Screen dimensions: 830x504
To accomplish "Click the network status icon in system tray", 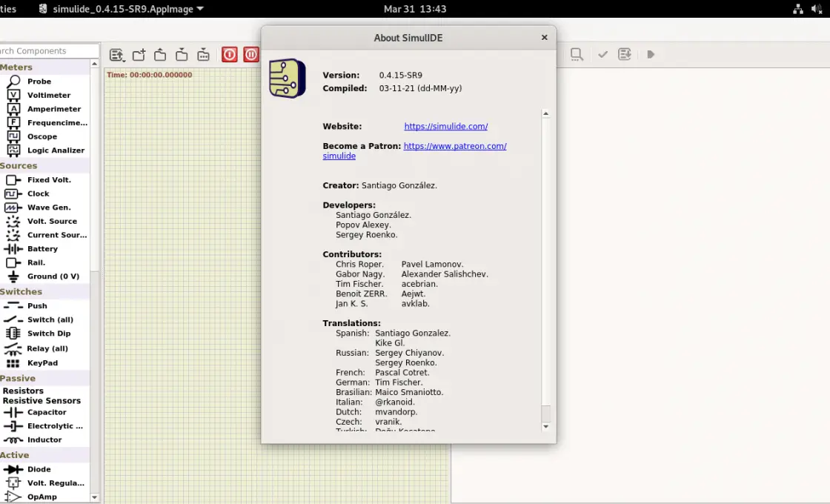I will [x=797, y=9].
